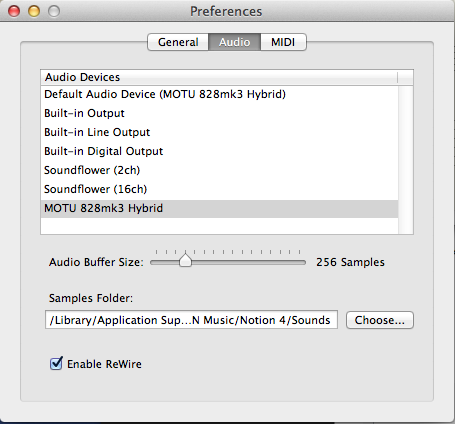Minimize the Preferences window
Viewport: 455px width, 424px height.
pos(34,11)
